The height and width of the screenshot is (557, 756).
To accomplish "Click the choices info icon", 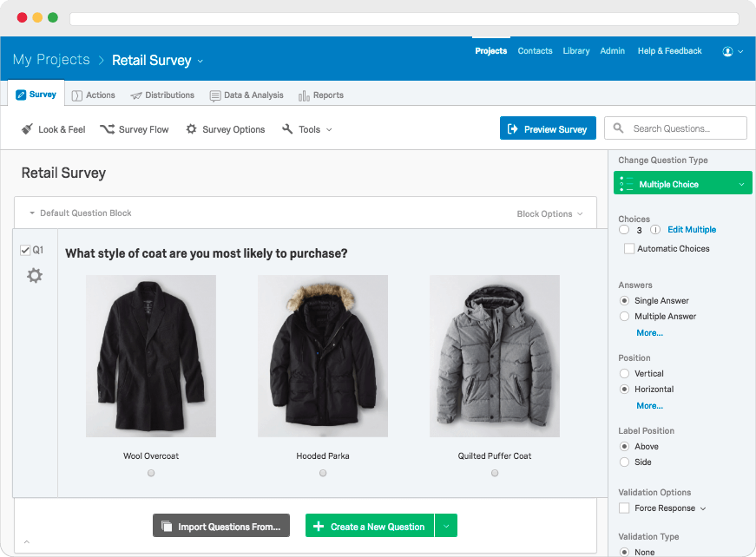I will tap(654, 230).
